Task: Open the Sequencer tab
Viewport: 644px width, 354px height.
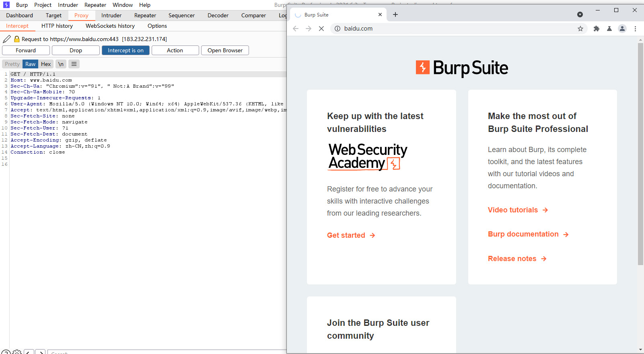Action: (x=181, y=15)
